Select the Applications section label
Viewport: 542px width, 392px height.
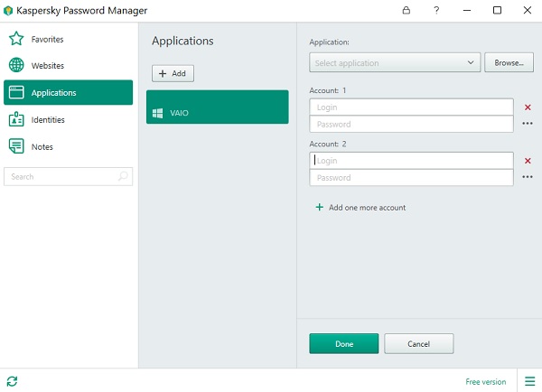coord(53,93)
